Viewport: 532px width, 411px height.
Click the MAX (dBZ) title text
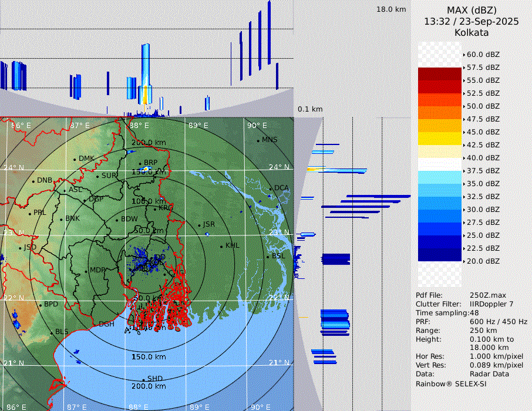tap(472, 10)
